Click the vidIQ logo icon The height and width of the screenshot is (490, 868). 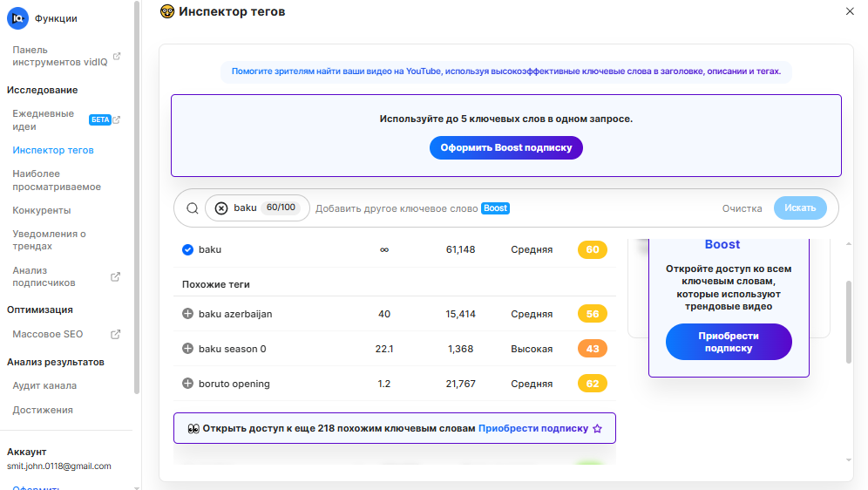[17, 17]
